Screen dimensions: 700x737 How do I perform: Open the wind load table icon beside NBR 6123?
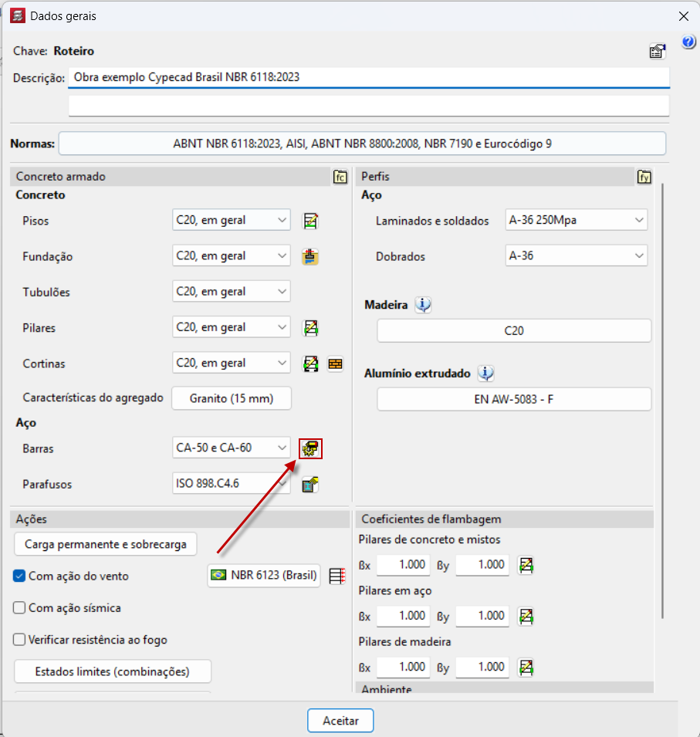[x=337, y=576]
